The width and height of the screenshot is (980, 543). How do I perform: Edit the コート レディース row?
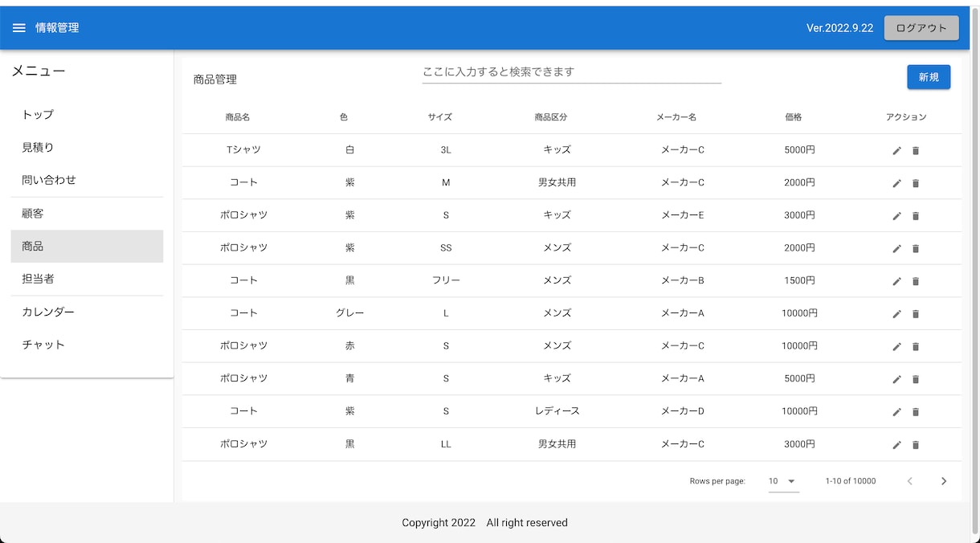point(897,412)
